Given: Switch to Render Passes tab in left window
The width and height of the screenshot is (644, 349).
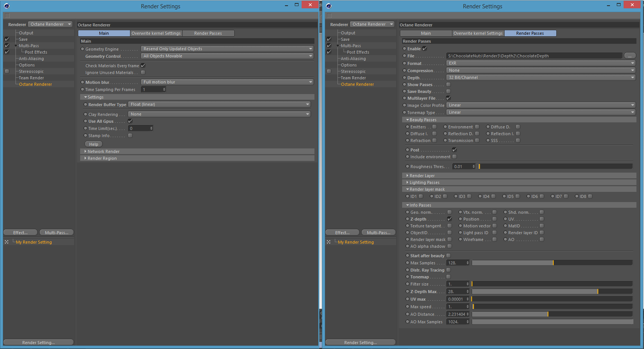Looking at the screenshot, I should [208, 33].
